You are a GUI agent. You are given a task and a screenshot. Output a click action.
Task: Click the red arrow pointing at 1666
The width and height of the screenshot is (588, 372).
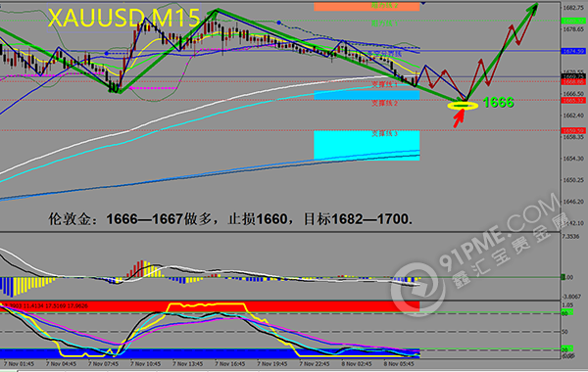coord(459,118)
